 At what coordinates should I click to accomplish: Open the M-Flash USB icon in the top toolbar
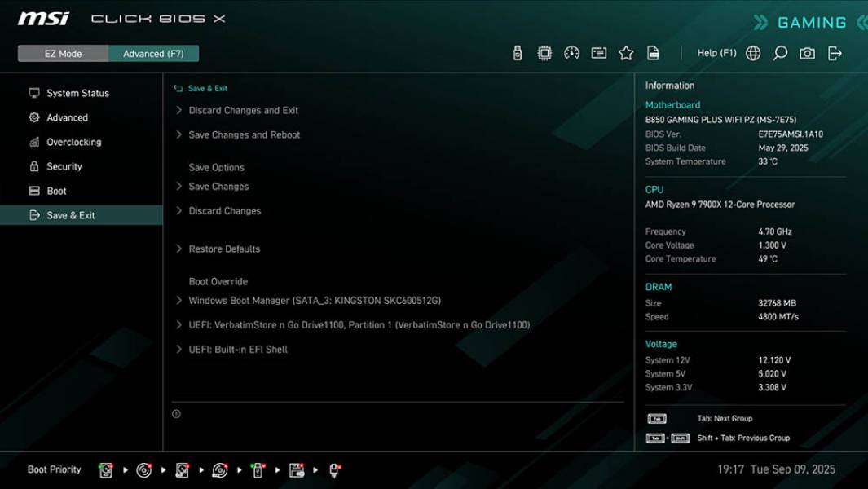click(x=518, y=52)
